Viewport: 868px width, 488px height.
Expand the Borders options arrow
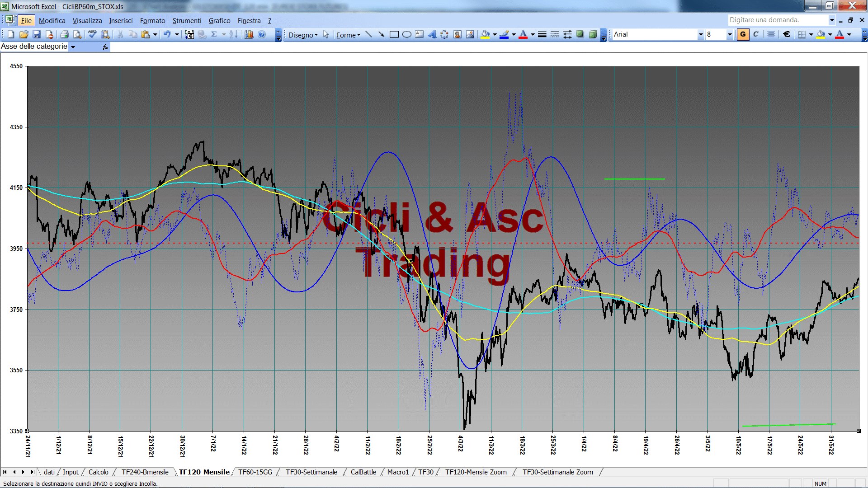pyautogui.click(x=811, y=34)
